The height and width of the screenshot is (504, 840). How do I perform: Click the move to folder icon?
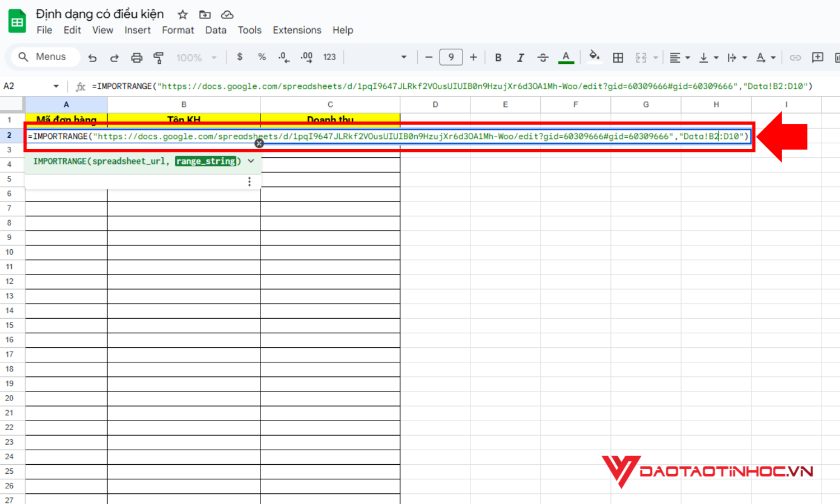tap(205, 15)
